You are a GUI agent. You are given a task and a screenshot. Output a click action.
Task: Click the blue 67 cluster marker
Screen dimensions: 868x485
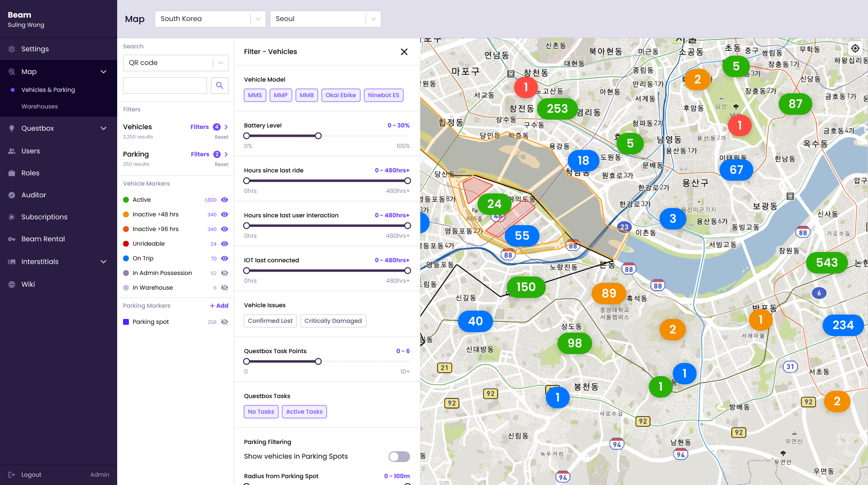tap(736, 170)
